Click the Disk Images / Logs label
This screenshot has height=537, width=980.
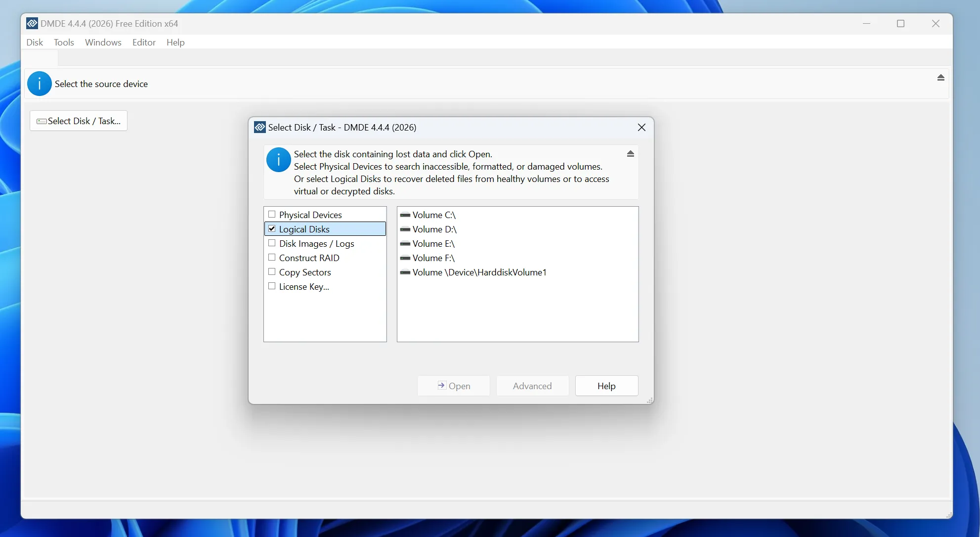pyautogui.click(x=316, y=243)
